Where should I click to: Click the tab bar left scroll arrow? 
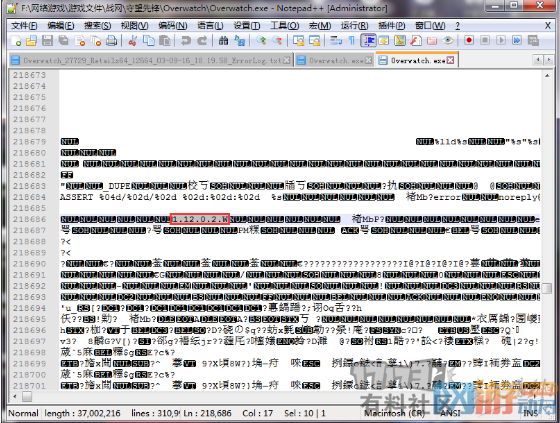click(538, 60)
